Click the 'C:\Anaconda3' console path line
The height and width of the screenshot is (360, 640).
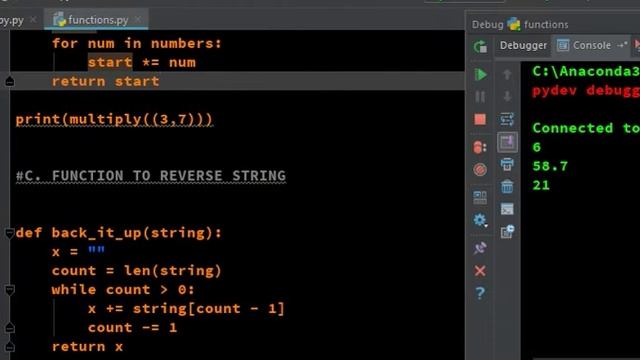pos(586,71)
